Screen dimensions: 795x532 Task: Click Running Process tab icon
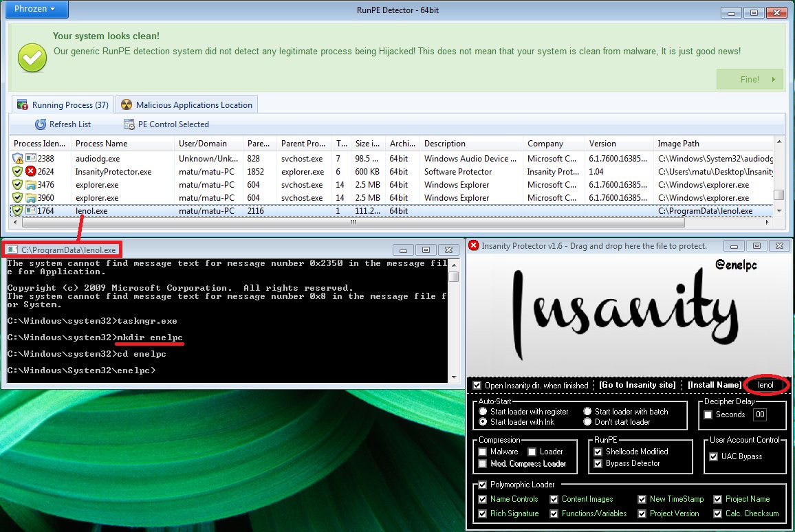pyautogui.click(x=22, y=105)
